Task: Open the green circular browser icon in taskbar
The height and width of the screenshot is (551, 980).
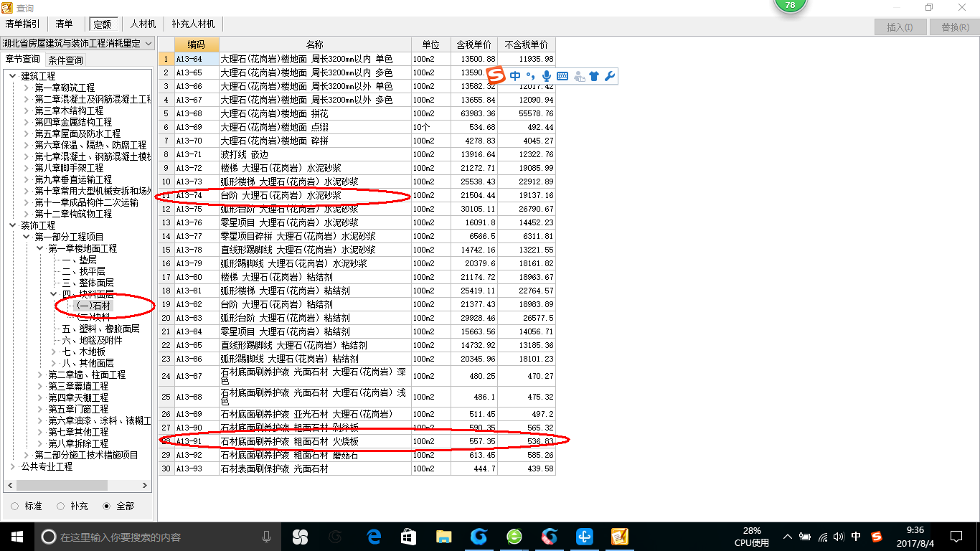Action: [x=514, y=537]
